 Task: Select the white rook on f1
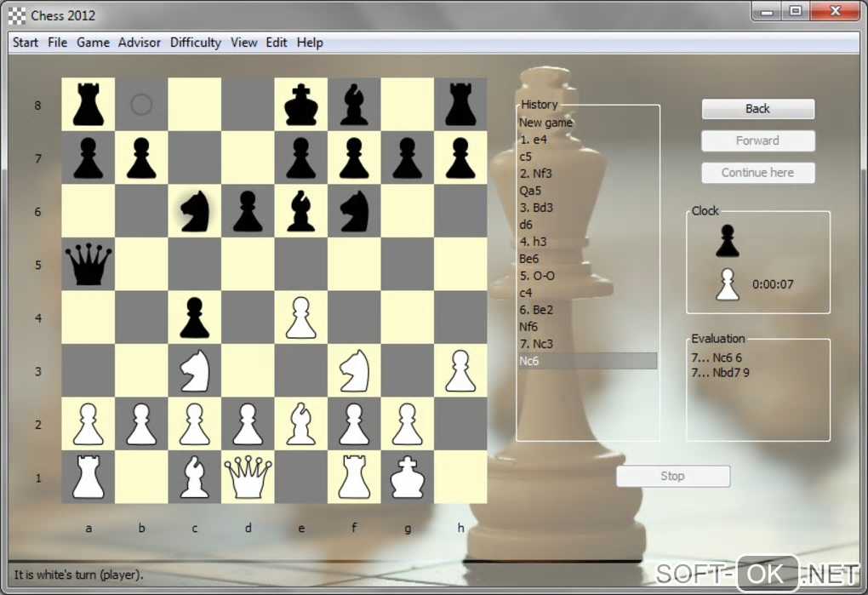[x=354, y=477]
